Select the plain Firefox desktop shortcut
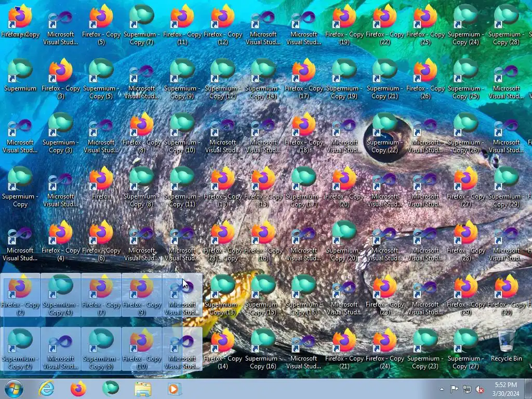Viewport: 532px width, 399px height. click(101, 183)
